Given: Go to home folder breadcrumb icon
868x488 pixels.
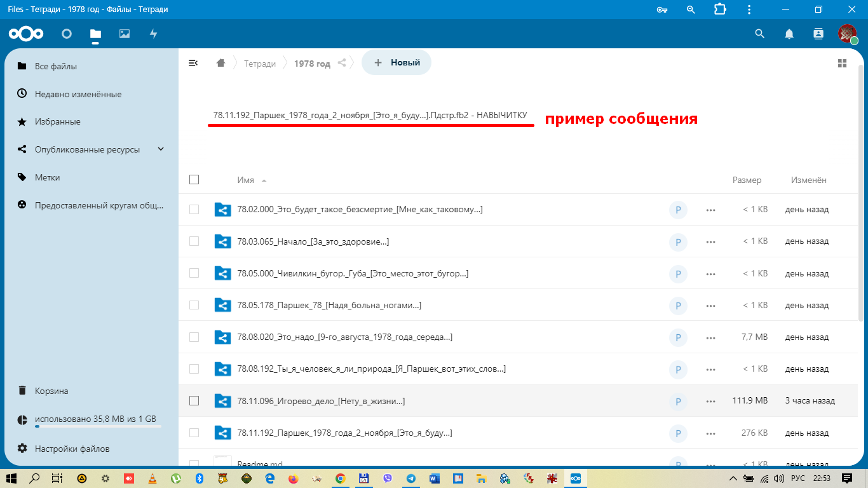Looking at the screenshot, I should [x=220, y=63].
